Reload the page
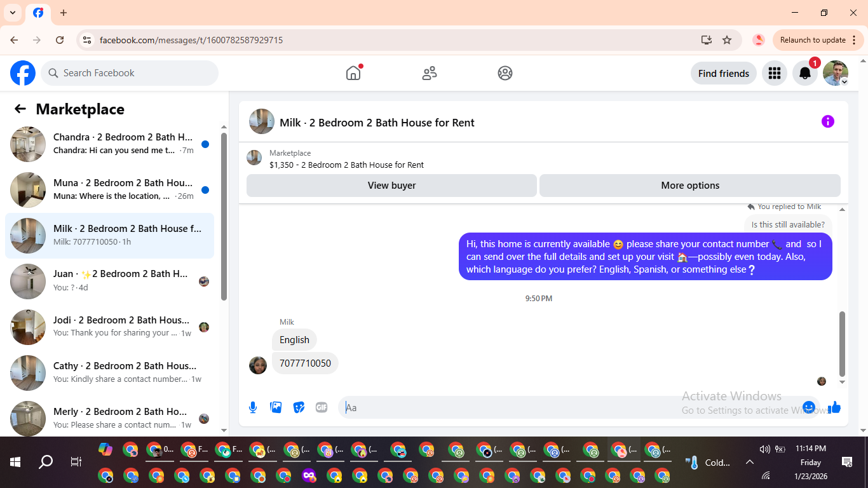 coord(60,40)
